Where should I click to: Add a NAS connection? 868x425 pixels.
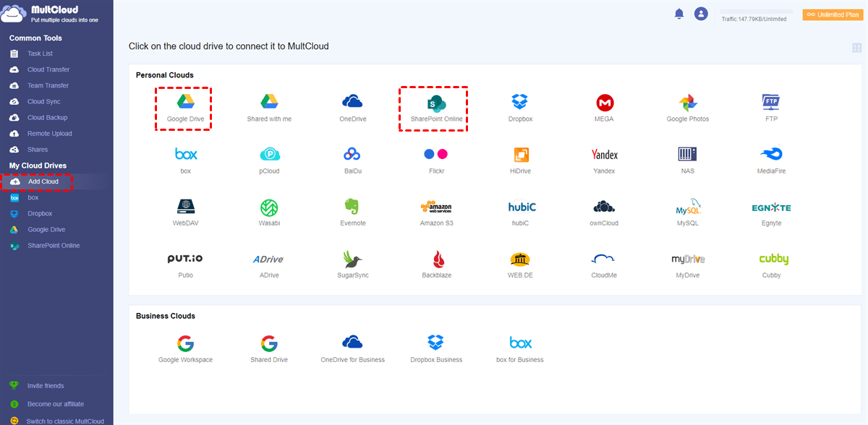click(x=687, y=154)
